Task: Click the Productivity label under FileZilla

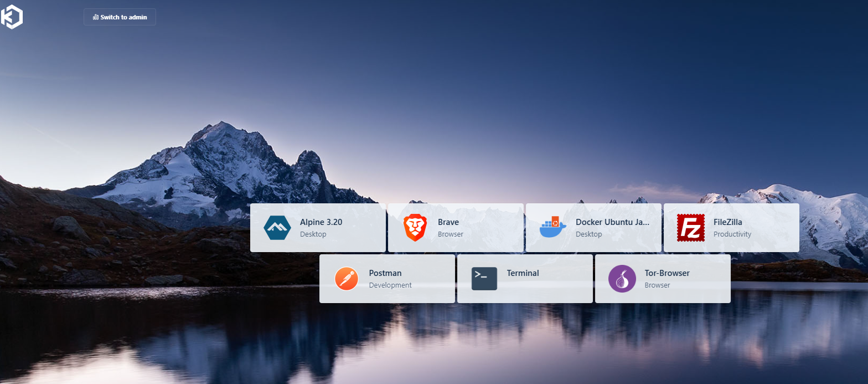Action: [x=732, y=234]
